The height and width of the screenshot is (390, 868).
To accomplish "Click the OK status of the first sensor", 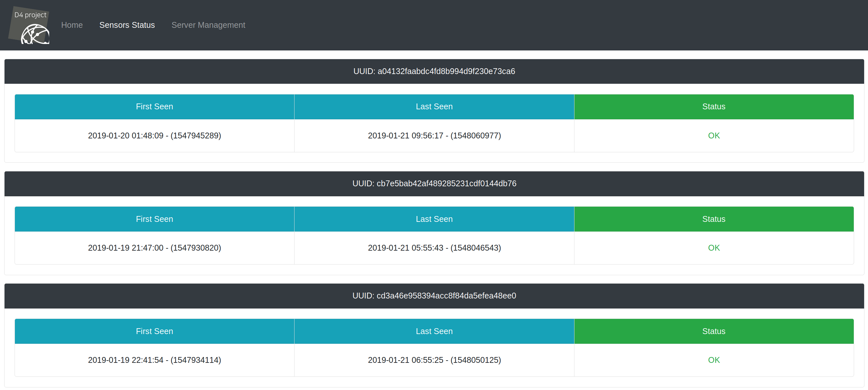I will (x=714, y=136).
